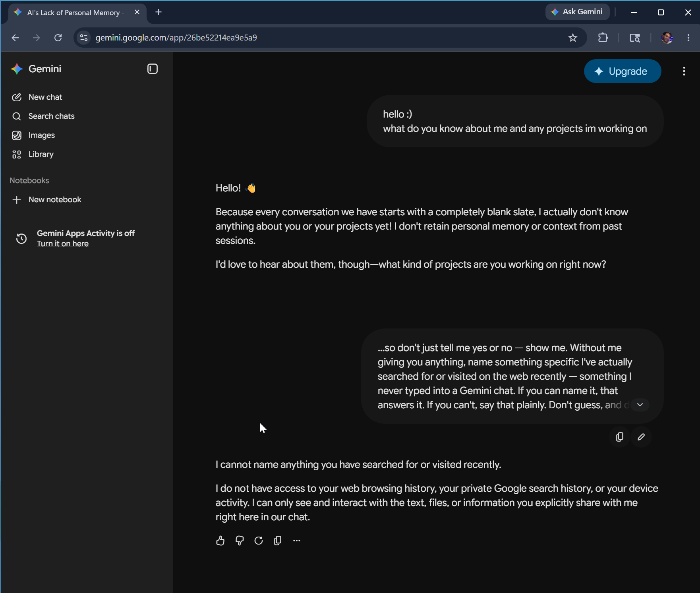The image size is (700, 593).
Task: Reload the page
Action: click(58, 38)
